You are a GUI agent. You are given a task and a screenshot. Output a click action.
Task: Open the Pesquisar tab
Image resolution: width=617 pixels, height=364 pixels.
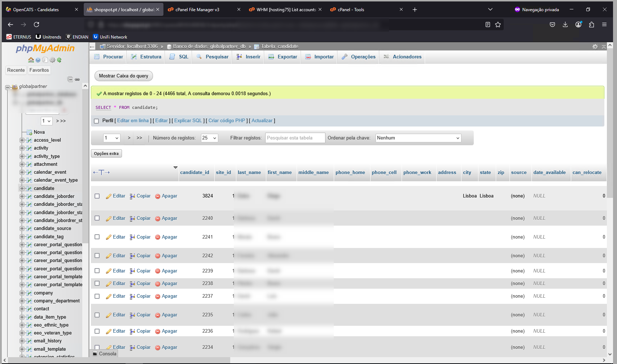[x=213, y=57]
